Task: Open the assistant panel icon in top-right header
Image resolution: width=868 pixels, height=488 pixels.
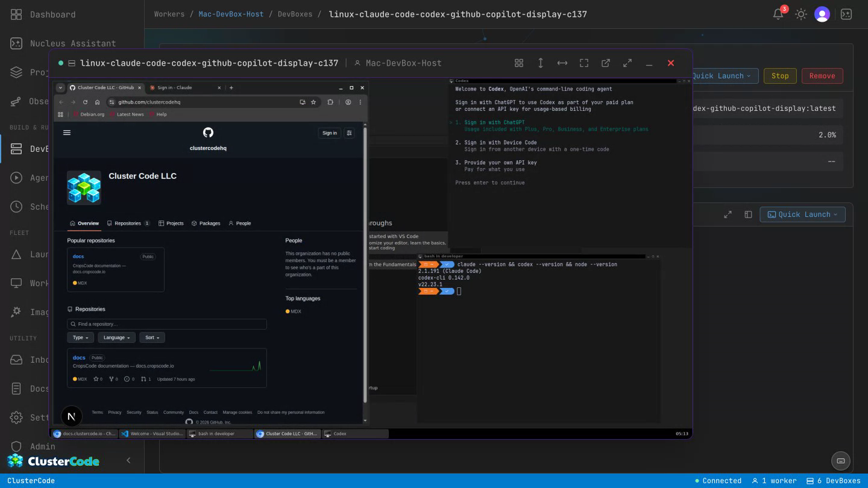Action: [x=846, y=14]
